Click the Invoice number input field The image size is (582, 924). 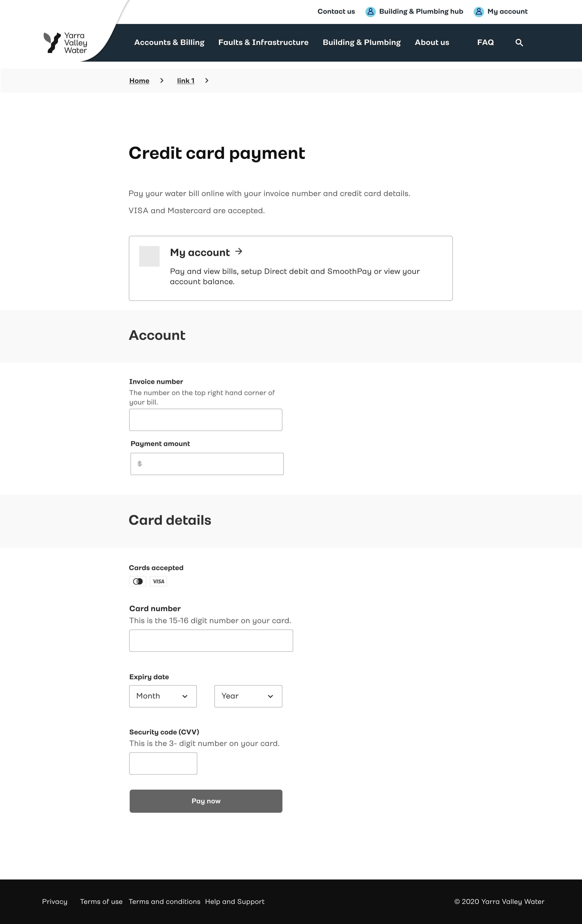(x=206, y=420)
